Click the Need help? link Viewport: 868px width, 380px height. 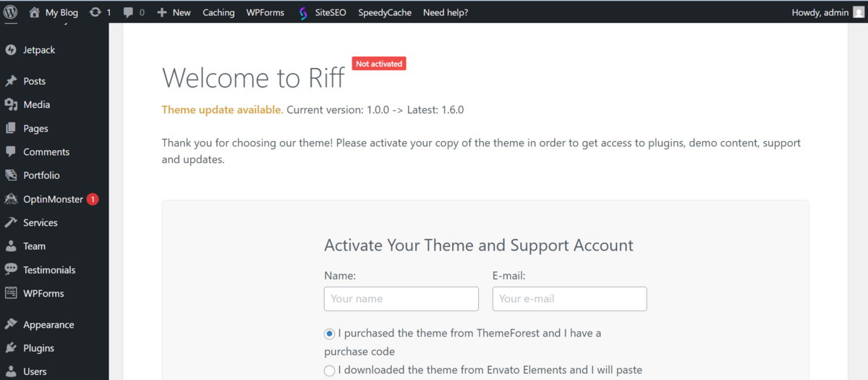[445, 12]
